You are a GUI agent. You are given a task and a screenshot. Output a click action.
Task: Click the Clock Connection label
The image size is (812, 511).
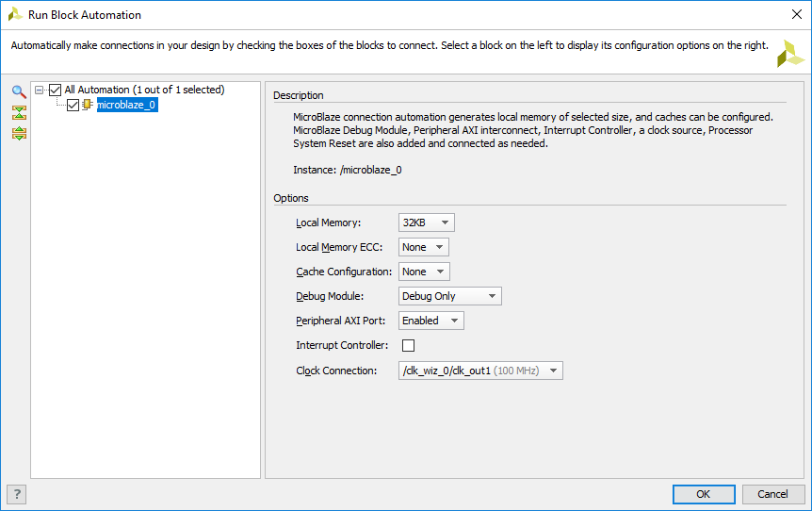point(336,371)
